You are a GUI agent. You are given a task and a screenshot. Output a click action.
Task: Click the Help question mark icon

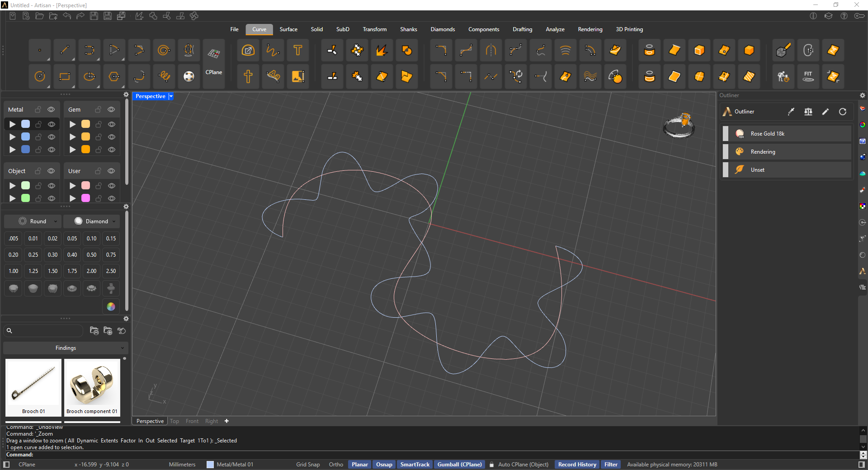click(x=844, y=16)
